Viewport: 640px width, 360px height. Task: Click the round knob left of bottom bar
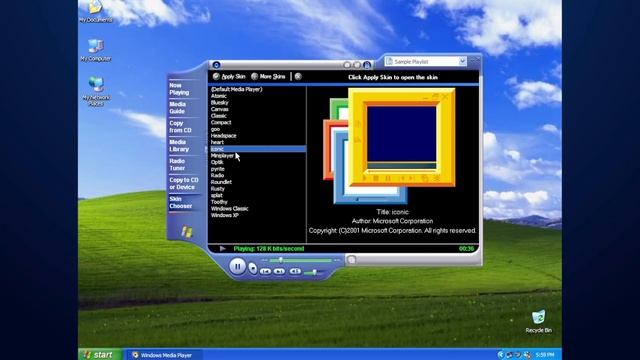click(x=351, y=260)
